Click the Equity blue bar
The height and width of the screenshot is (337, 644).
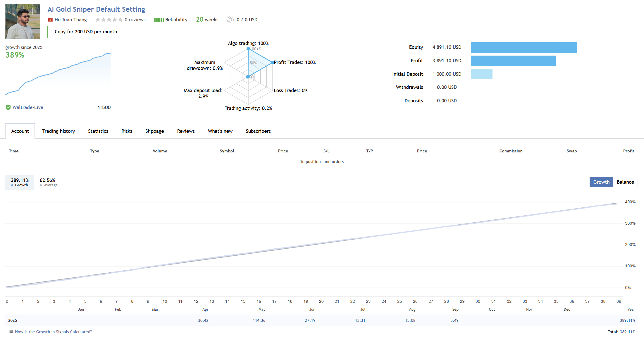524,47
